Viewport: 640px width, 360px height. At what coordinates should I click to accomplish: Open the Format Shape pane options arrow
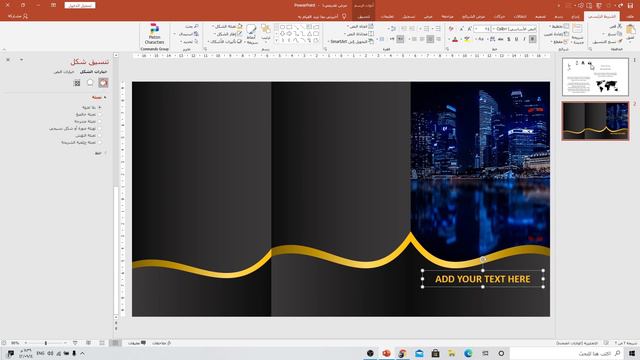(21, 60)
